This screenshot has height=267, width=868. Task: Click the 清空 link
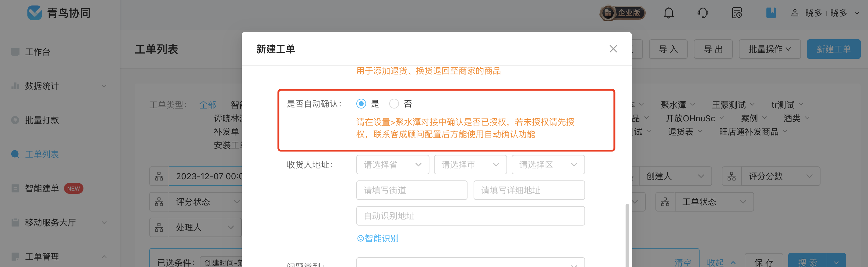(683, 262)
